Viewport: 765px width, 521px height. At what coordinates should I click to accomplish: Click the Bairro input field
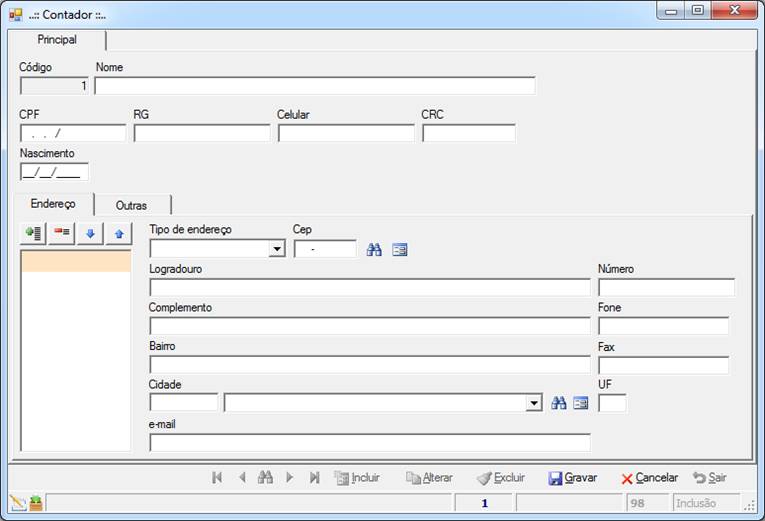(x=370, y=364)
